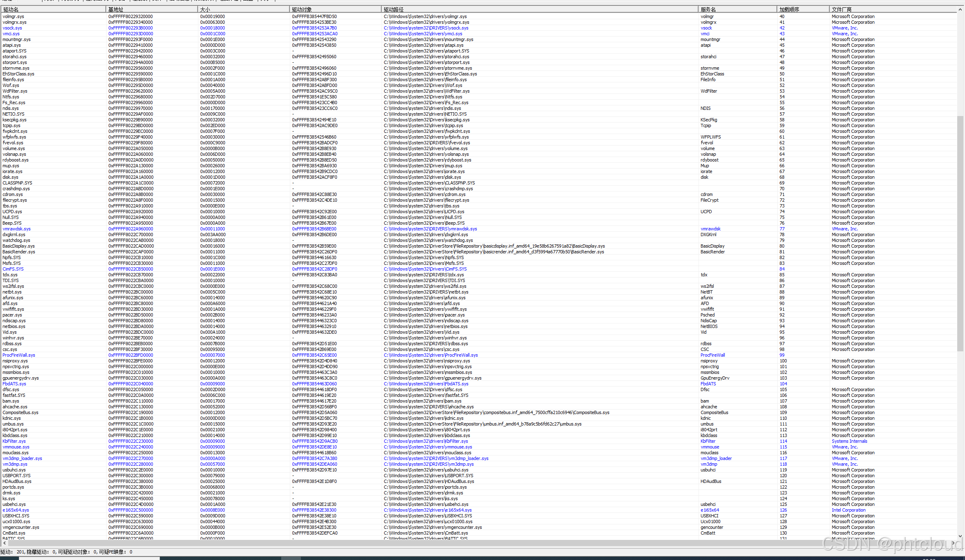Sort by 服务名 column header
The width and height of the screenshot is (965, 560).
point(708,9)
